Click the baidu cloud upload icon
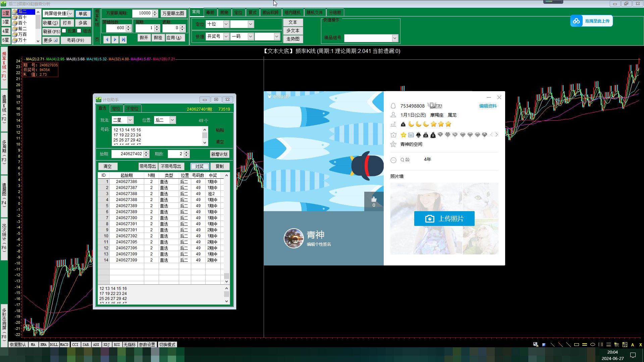 click(576, 21)
